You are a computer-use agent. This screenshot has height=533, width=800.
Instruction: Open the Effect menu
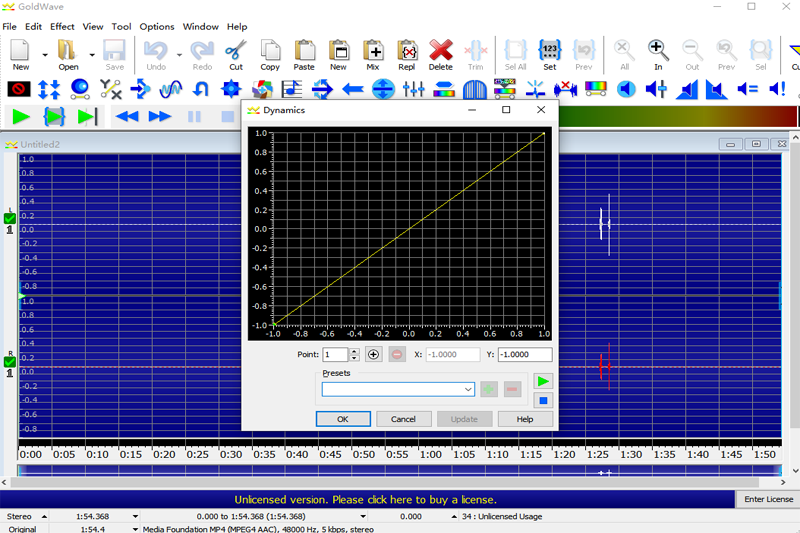(62, 27)
